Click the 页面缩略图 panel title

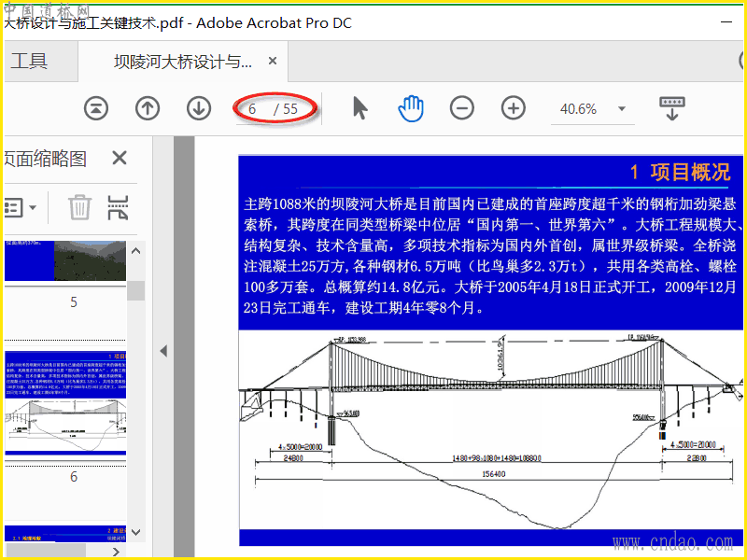coord(45,159)
